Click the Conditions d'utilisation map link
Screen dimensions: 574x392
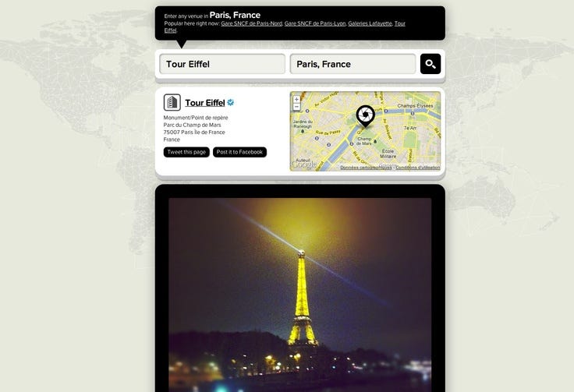418,168
